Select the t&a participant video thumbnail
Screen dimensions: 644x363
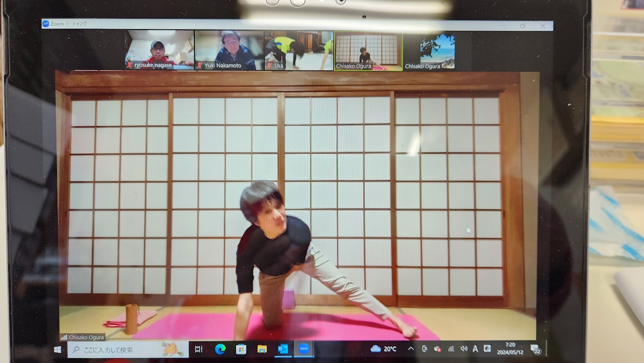click(x=299, y=50)
